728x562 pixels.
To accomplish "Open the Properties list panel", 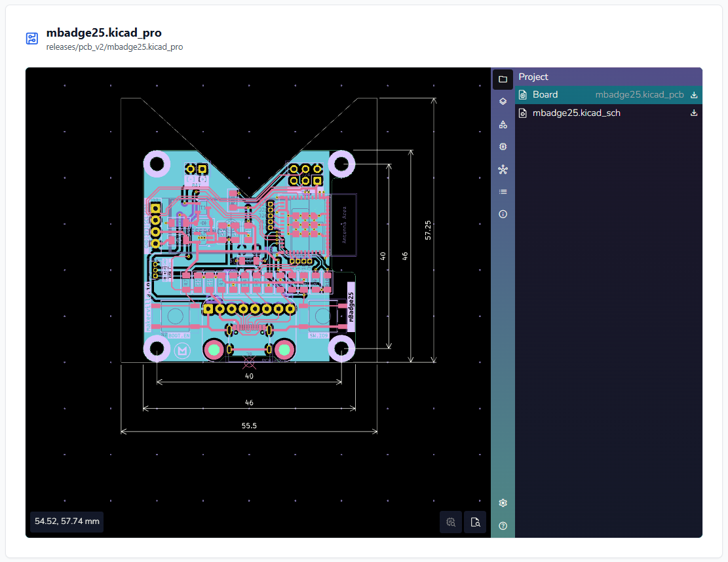I will 503,192.
